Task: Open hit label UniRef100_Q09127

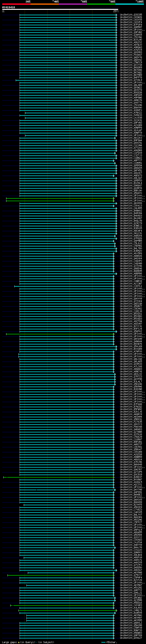Action: point(131,638)
